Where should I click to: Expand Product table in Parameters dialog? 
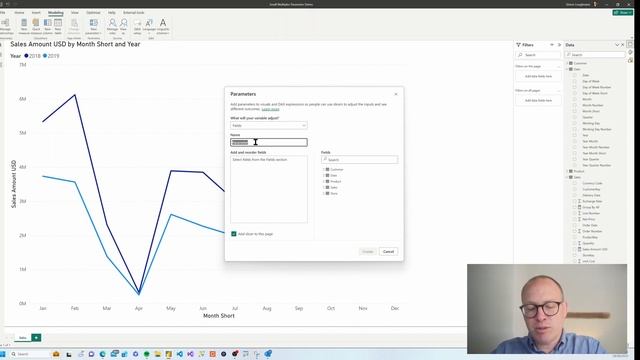point(324,181)
